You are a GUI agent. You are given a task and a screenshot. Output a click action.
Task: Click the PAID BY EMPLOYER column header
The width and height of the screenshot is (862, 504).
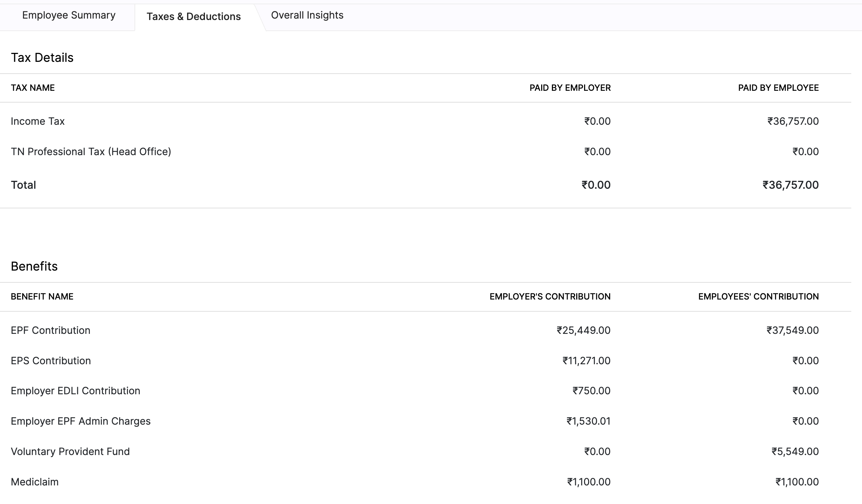[x=570, y=88]
